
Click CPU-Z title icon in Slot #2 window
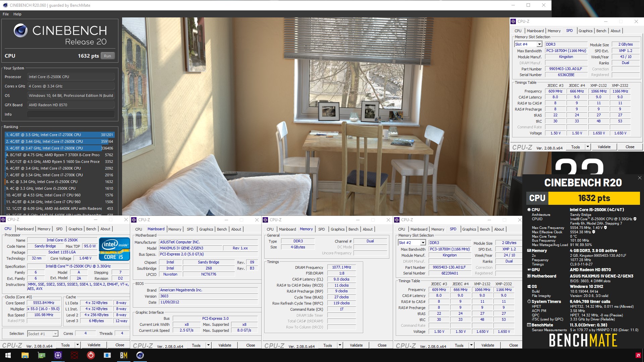tap(397, 220)
